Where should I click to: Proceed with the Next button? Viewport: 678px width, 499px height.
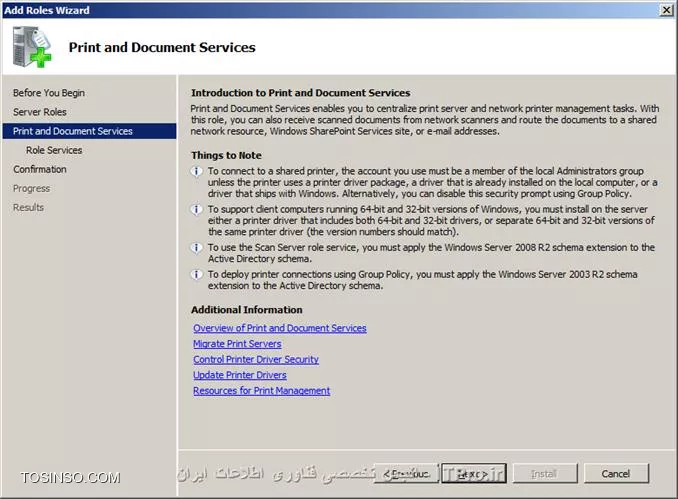[x=473, y=473]
